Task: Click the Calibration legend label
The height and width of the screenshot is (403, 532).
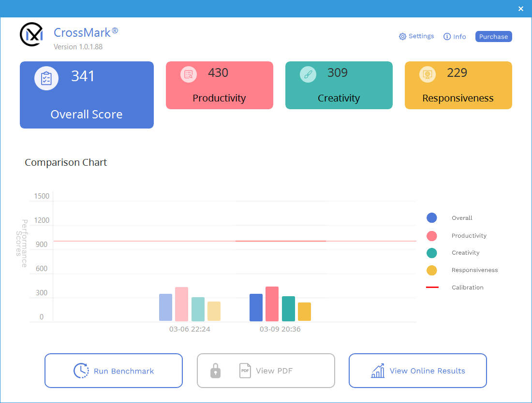Action: coord(468,288)
